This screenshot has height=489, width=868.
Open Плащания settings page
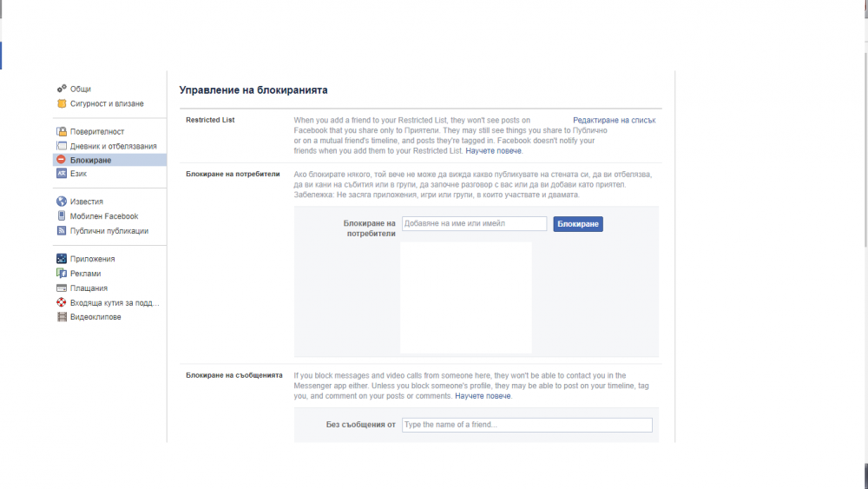point(89,288)
